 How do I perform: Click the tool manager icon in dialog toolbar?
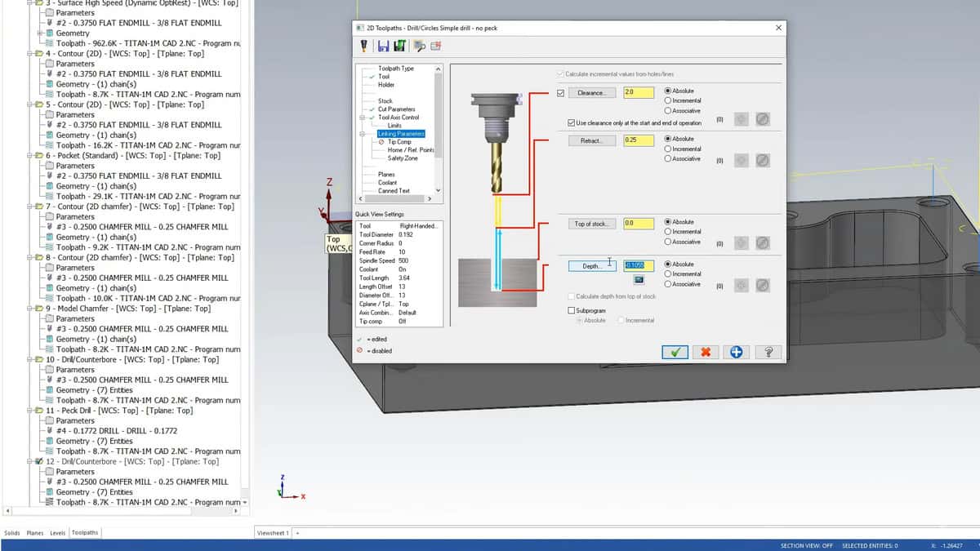pos(363,46)
